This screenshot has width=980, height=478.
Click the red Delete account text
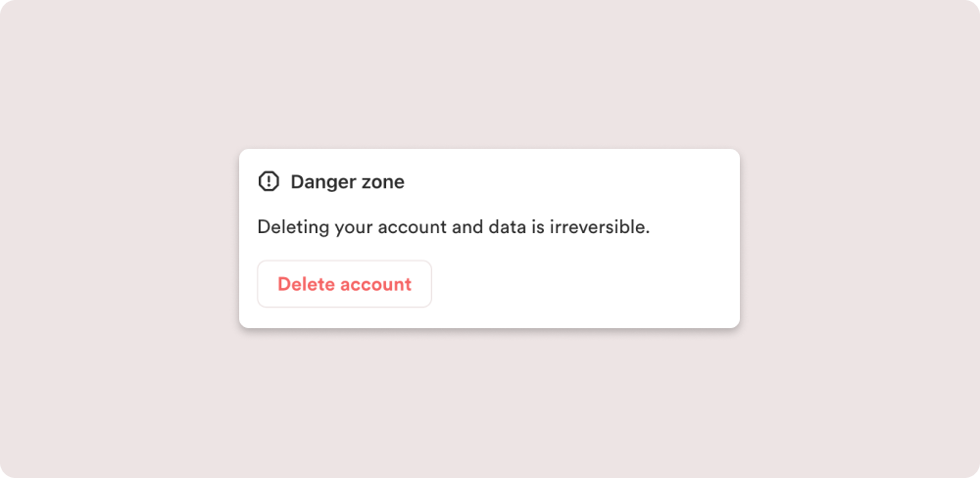344,284
